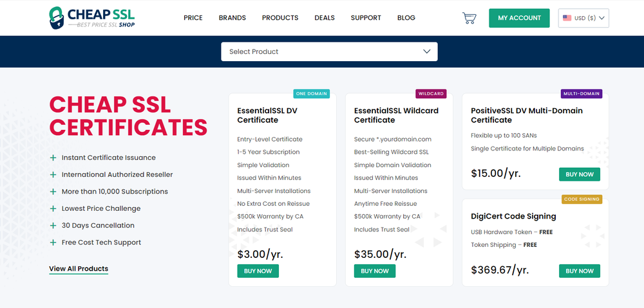Viewport: 644px width, 308px height.
Task: Expand the Select Product dropdown
Action: coord(329,51)
